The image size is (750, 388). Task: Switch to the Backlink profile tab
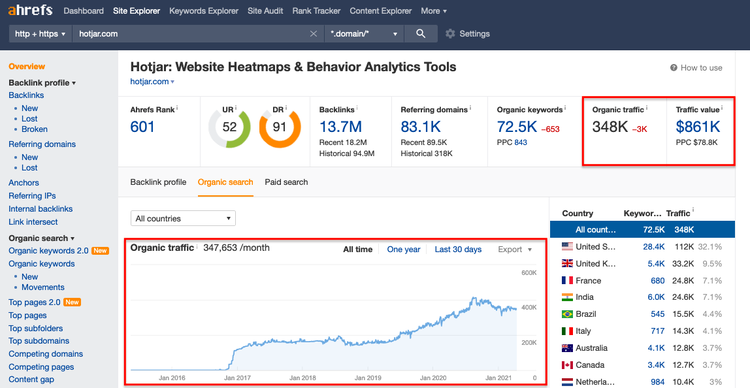[158, 182]
